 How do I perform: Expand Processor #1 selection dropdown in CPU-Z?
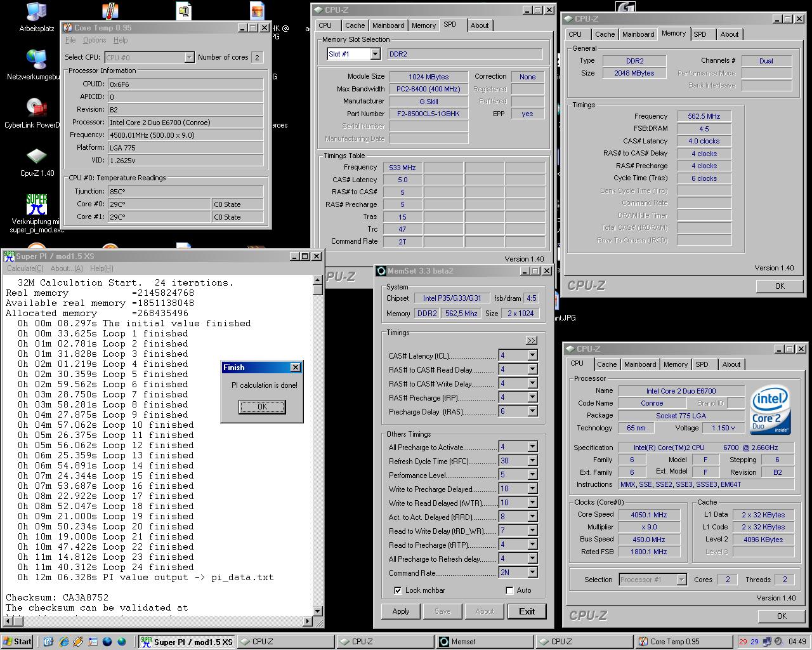[x=681, y=580]
